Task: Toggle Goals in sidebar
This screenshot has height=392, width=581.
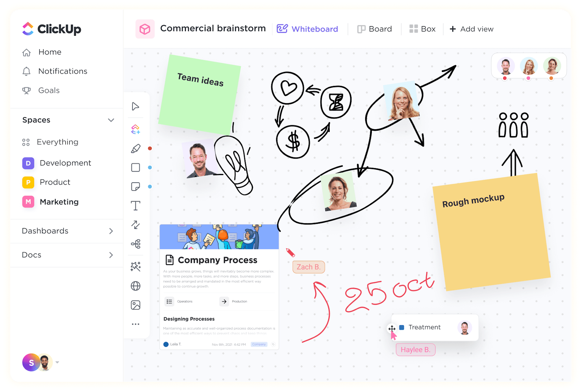Action: click(49, 91)
